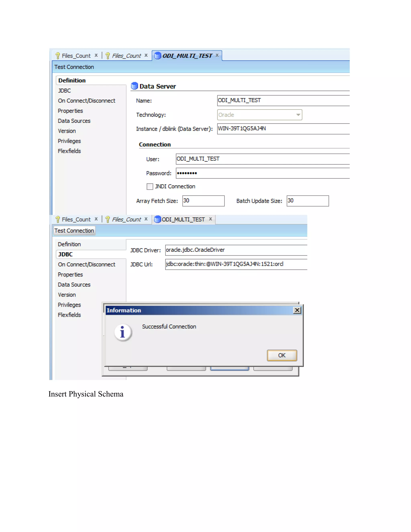Image resolution: width=411 pixels, height=532 pixels.
Task: Open Flexfields in the upper side list
Action: 69,151
